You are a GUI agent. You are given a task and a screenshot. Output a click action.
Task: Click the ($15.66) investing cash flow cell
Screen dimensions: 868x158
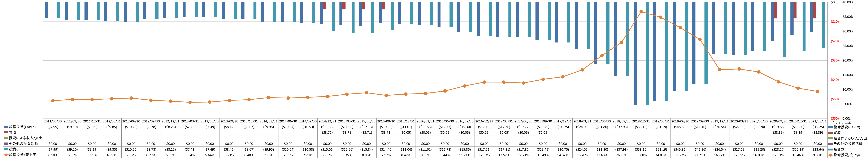[x=347, y=149]
